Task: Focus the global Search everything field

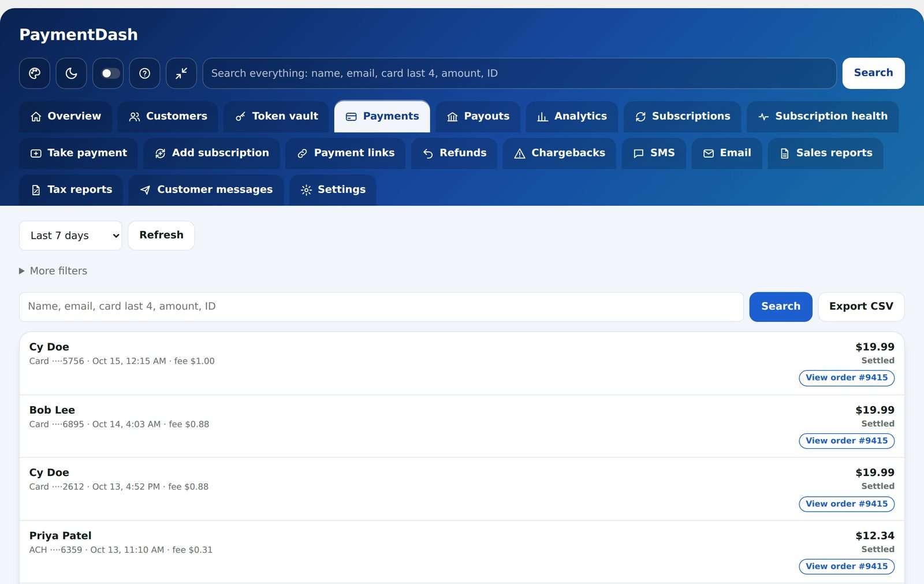Action: point(519,73)
